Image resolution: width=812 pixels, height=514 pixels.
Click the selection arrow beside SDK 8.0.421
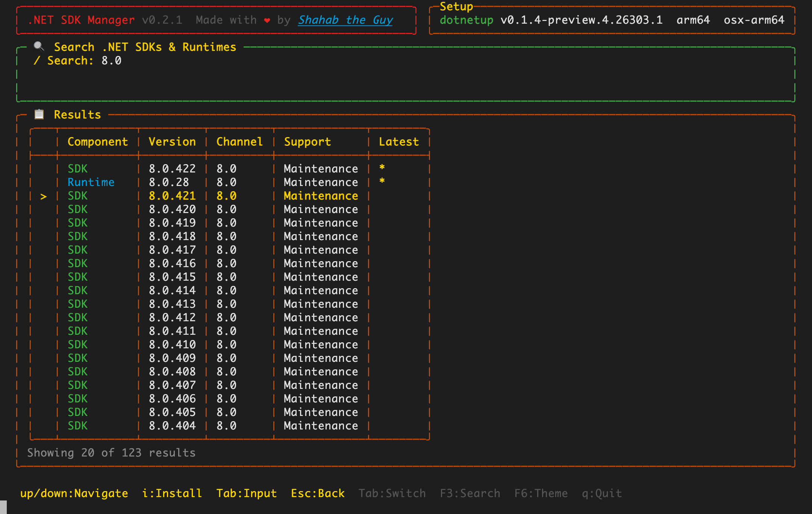click(44, 196)
